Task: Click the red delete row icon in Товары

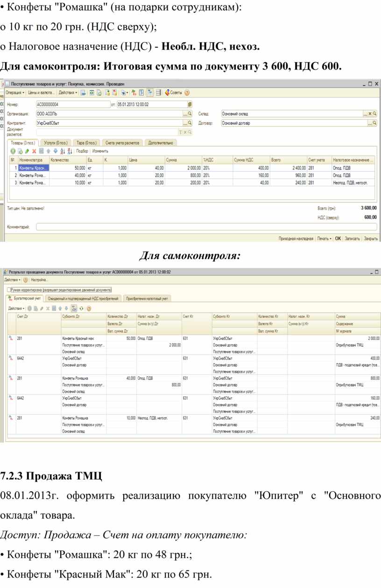Action: click(x=34, y=151)
